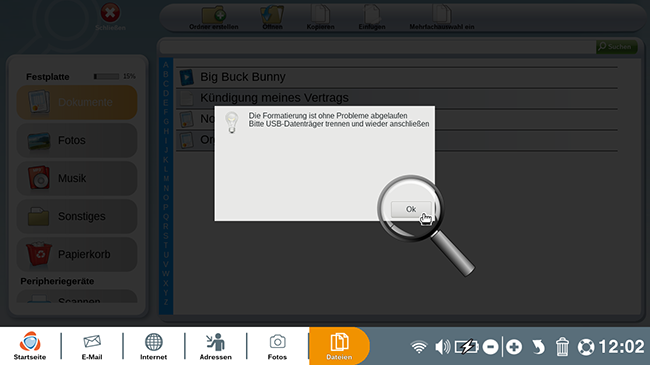The image size is (650, 365).
Task: Click the plus zoom-in icon
Action: [514, 347]
